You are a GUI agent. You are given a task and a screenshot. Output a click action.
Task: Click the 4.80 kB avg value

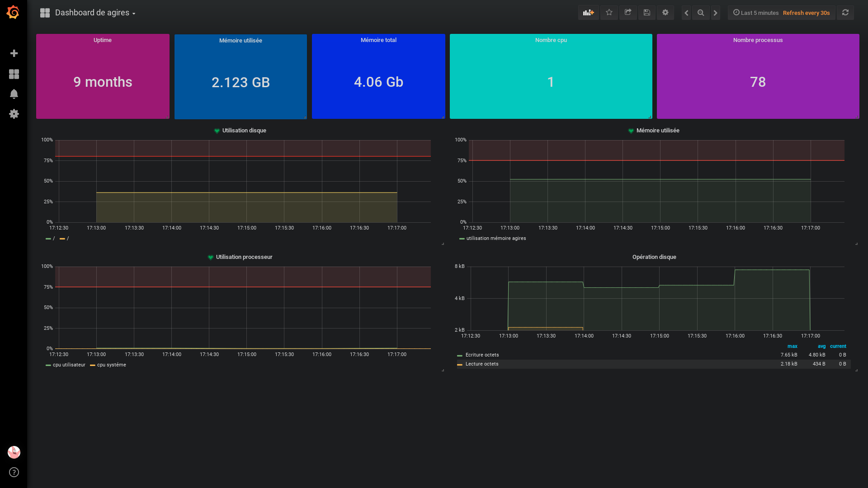817,355
